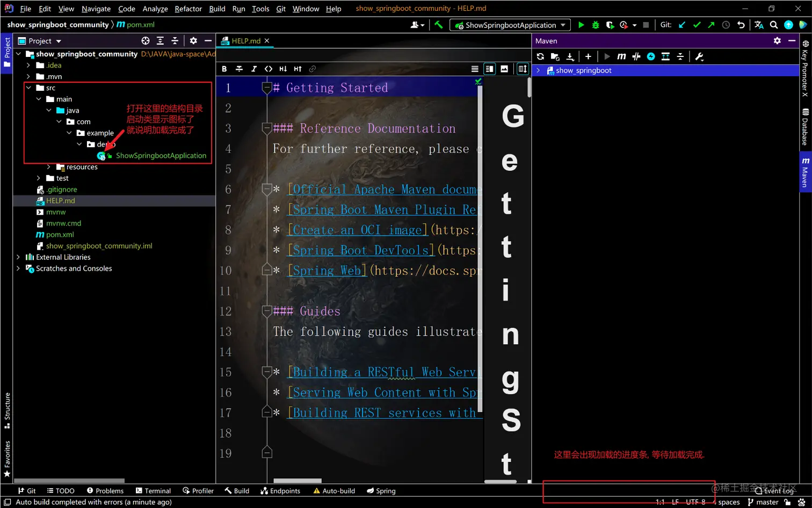
Task: Select opened file with the Project panel target icon
Action: (146, 41)
